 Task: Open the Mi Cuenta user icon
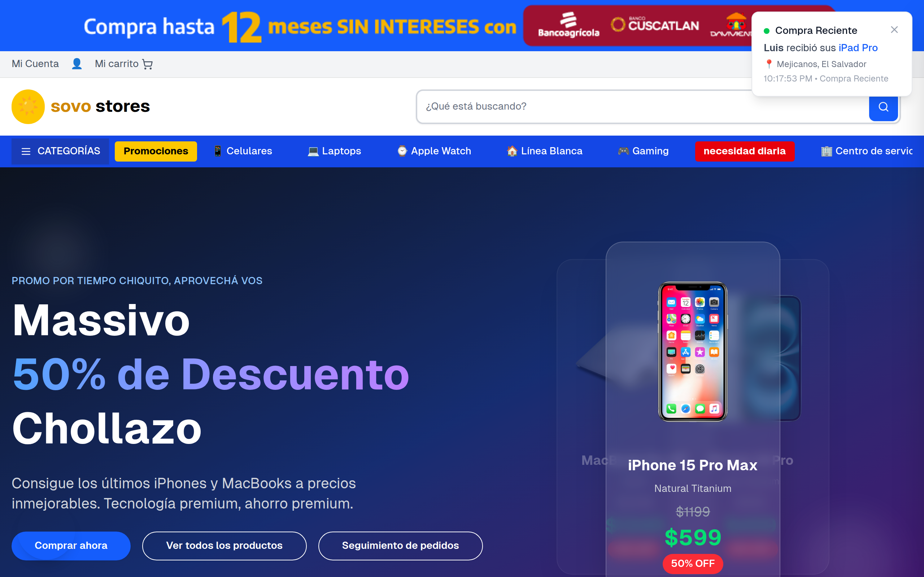(x=77, y=64)
